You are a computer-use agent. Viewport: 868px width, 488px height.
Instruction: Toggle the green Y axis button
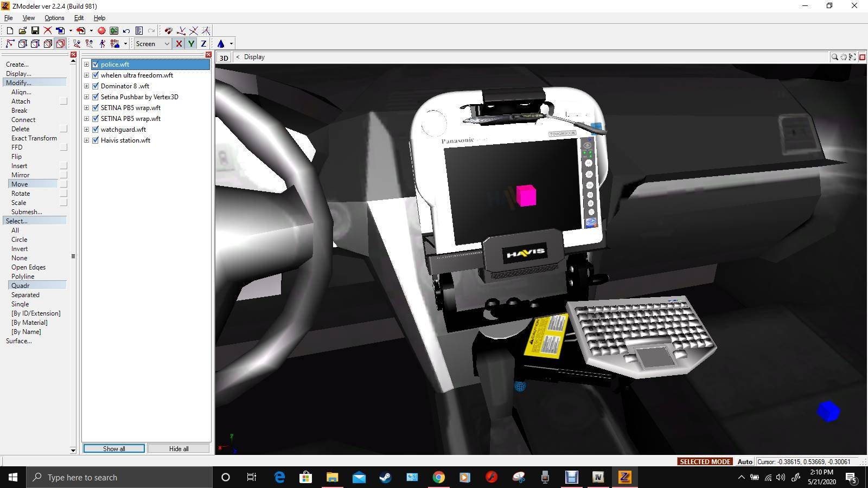point(192,44)
